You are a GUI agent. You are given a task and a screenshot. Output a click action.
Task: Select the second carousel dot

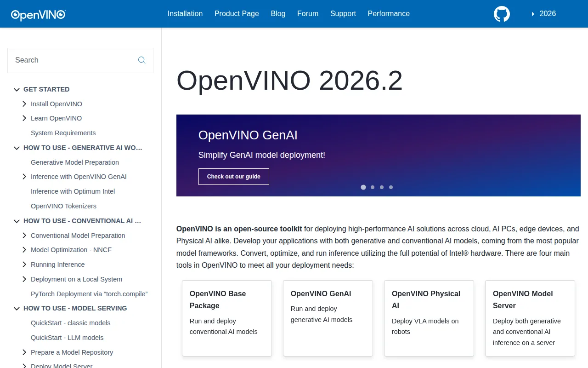[x=373, y=187]
